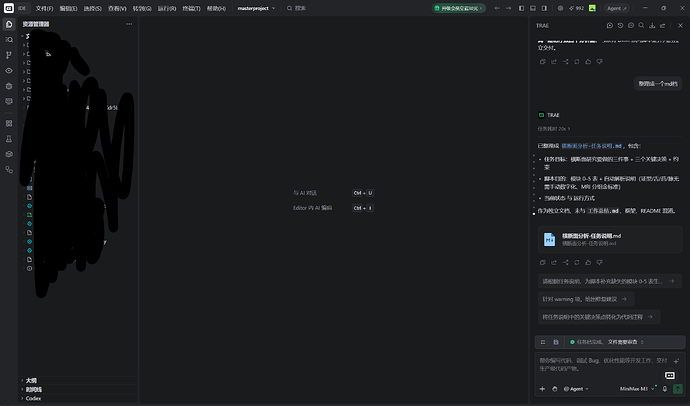690x406 pixels.
Task: Like the reply that has the md file card
Action: click(588, 262)
